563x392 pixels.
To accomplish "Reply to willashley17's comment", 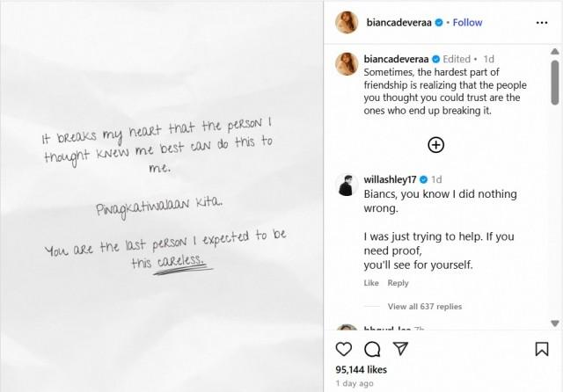I will pos(398,283).
